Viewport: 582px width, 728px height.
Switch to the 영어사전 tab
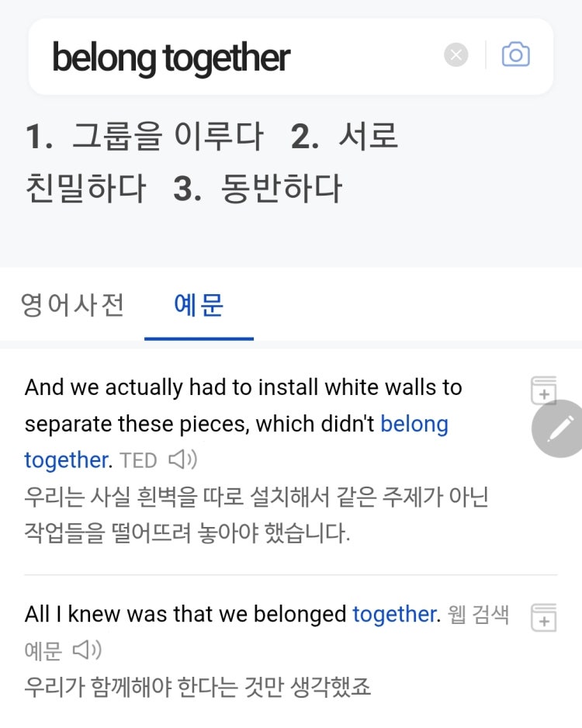tap(72, 305)
